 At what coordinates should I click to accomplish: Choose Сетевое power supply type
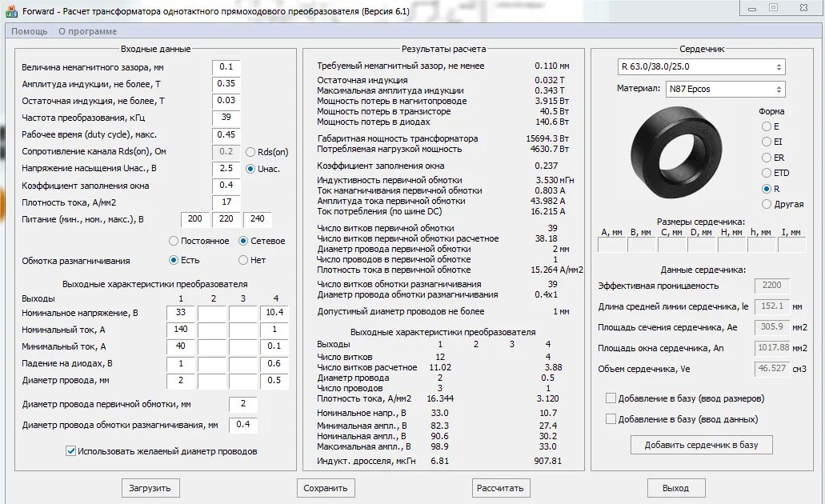pyautogui.click(x=243, y=241)
